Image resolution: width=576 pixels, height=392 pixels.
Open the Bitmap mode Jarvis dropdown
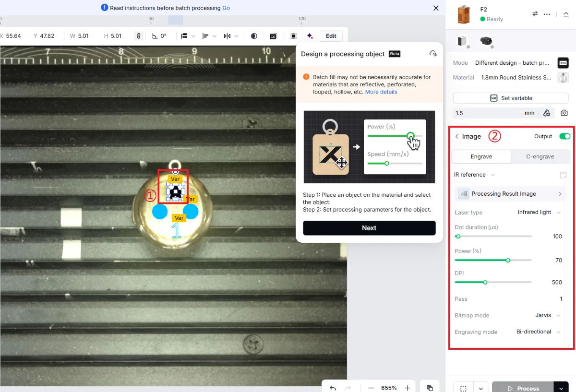click(x=548, y=315)
